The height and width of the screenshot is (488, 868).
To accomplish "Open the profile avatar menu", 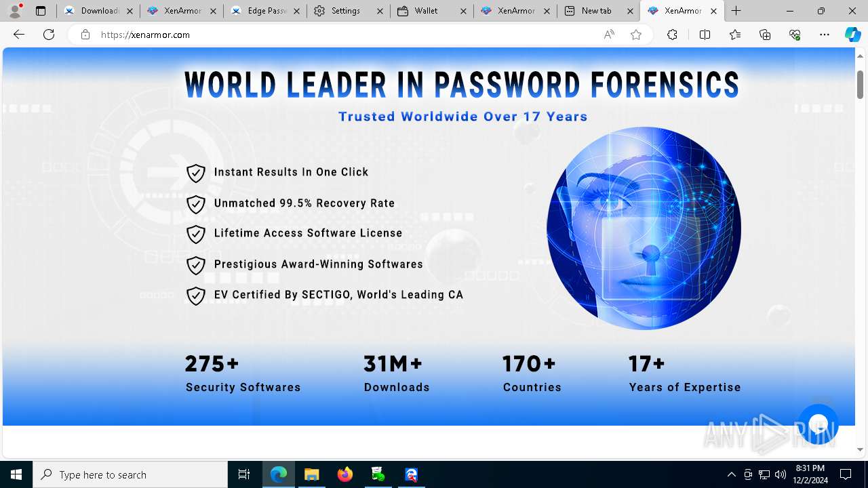I will [15, 11].
